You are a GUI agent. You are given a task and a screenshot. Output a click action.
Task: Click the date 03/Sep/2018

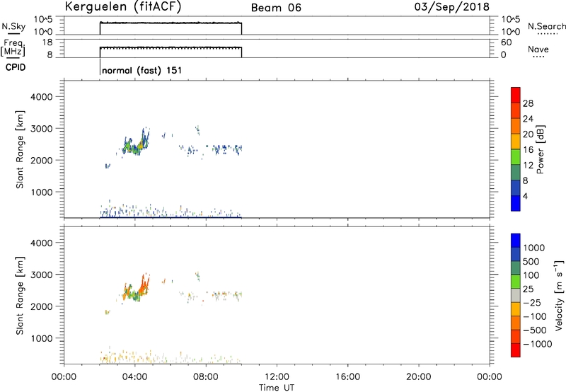pyautogui.click(x=452, y=7)
